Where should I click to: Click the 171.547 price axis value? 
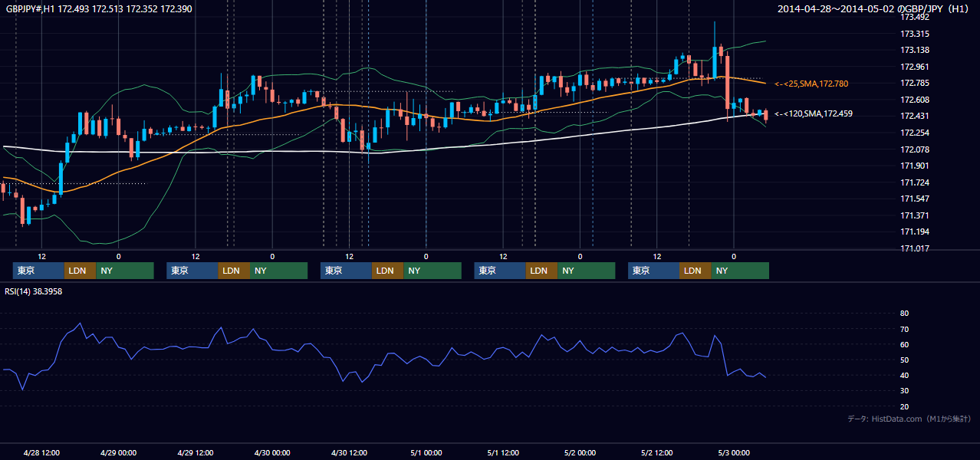pyautogui.click(x=914, y=199)
